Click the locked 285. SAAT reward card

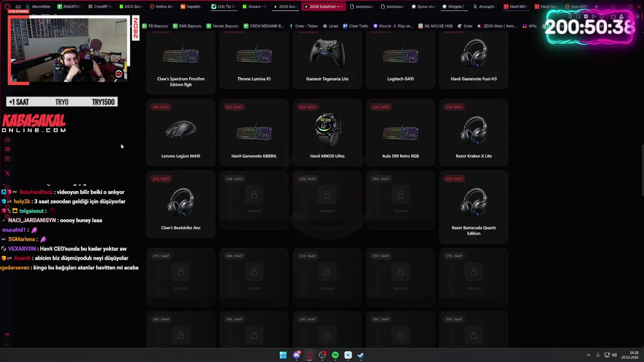tap(254, 329)
